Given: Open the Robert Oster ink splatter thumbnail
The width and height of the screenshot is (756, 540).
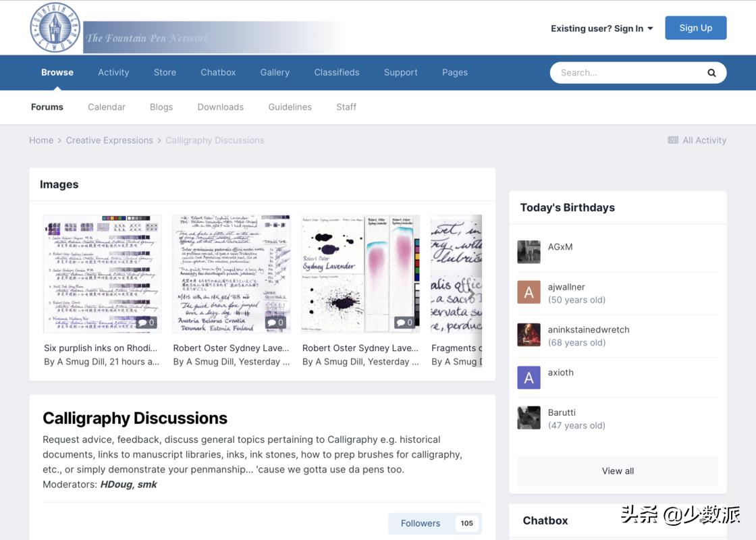Looking at the screenshot, I should [360, 274].
